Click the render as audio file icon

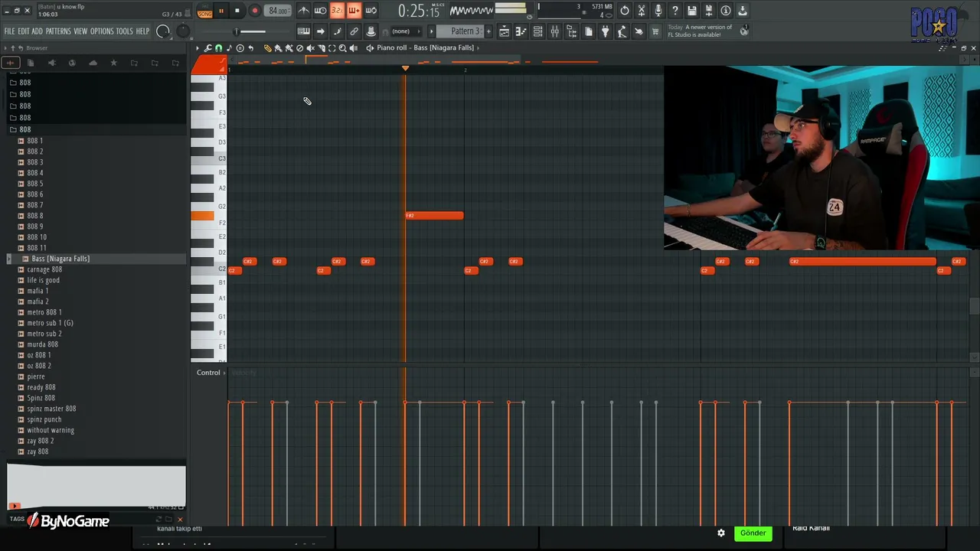tap(709, 11)
